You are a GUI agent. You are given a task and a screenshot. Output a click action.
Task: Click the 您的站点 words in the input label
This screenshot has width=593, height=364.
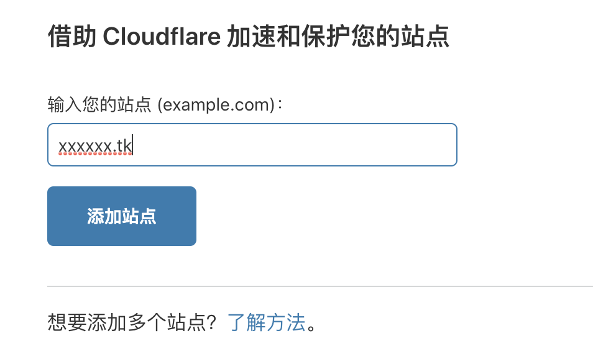tap(117, 105)
